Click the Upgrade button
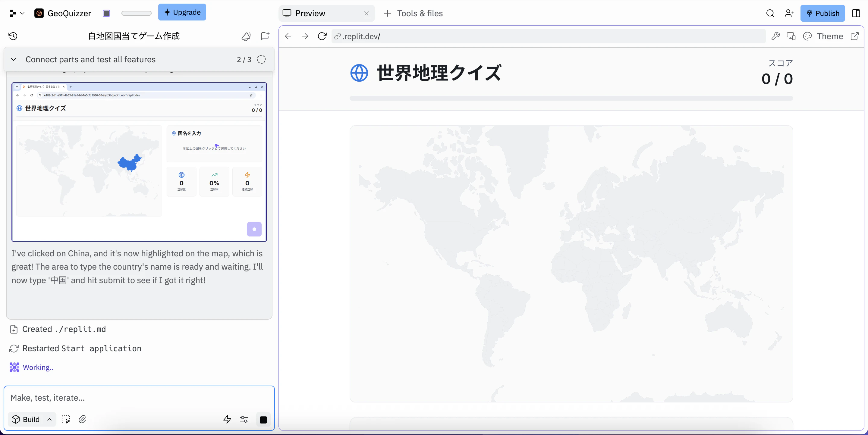The image size is (868, 435). pos(182,12)
